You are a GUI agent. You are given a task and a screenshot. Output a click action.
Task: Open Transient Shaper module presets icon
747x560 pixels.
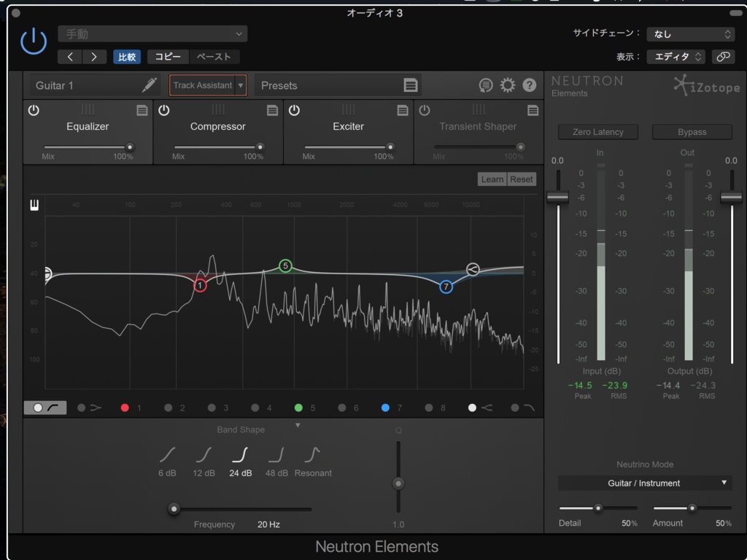533,111
